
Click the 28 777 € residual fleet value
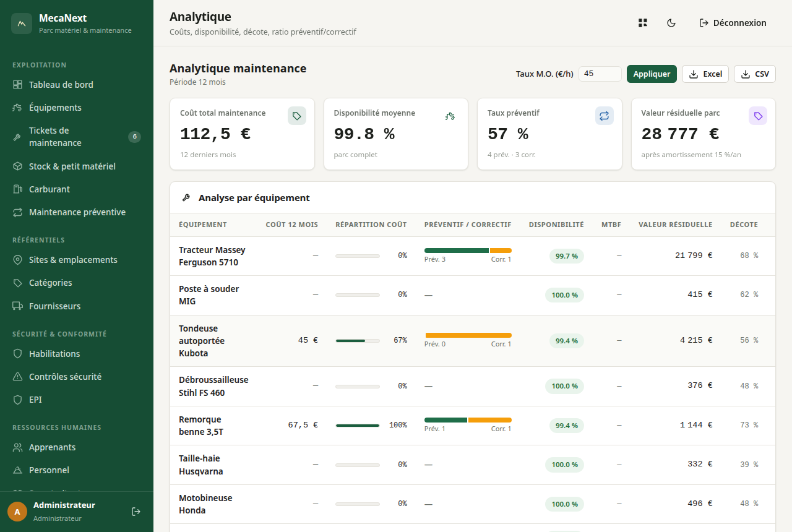pos(680,134)
